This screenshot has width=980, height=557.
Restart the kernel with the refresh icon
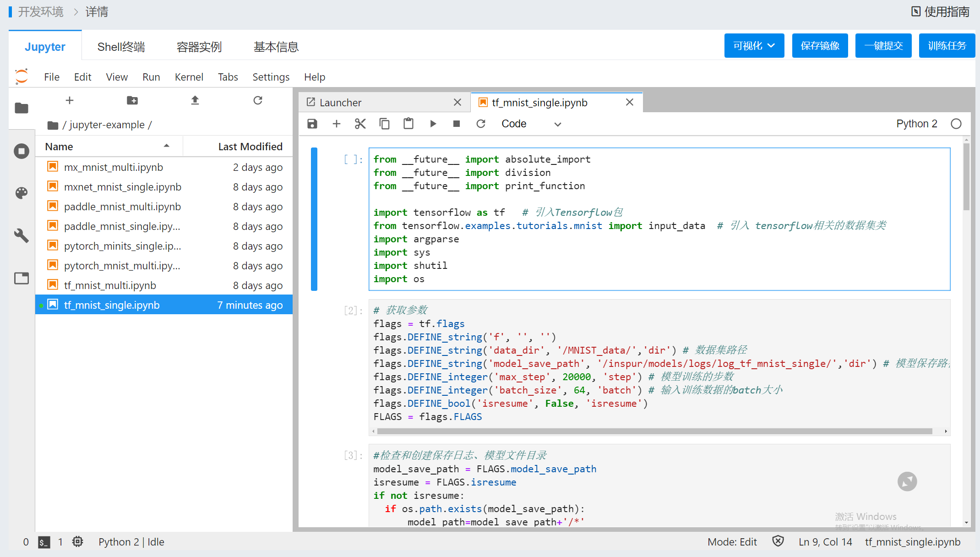coord(480,124)
